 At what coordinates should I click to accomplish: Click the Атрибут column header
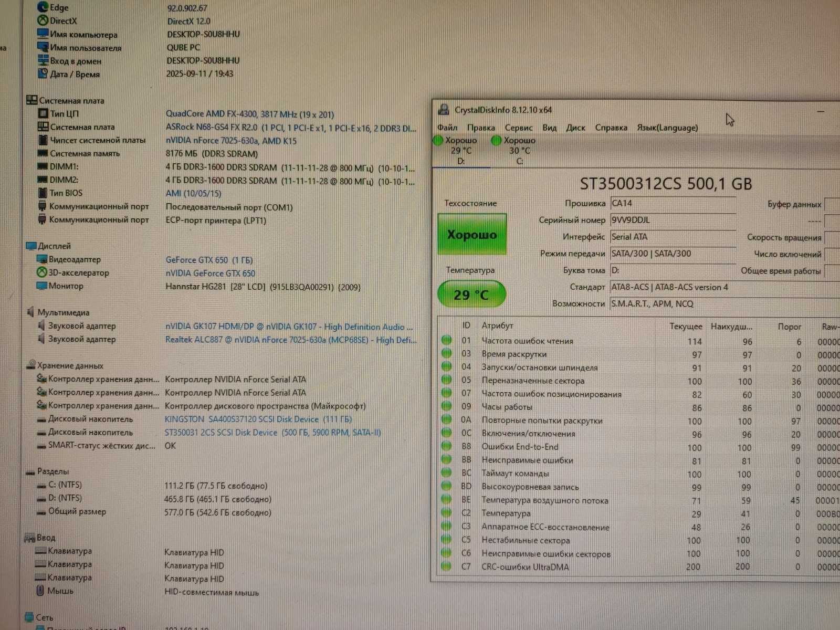point(497,325)
